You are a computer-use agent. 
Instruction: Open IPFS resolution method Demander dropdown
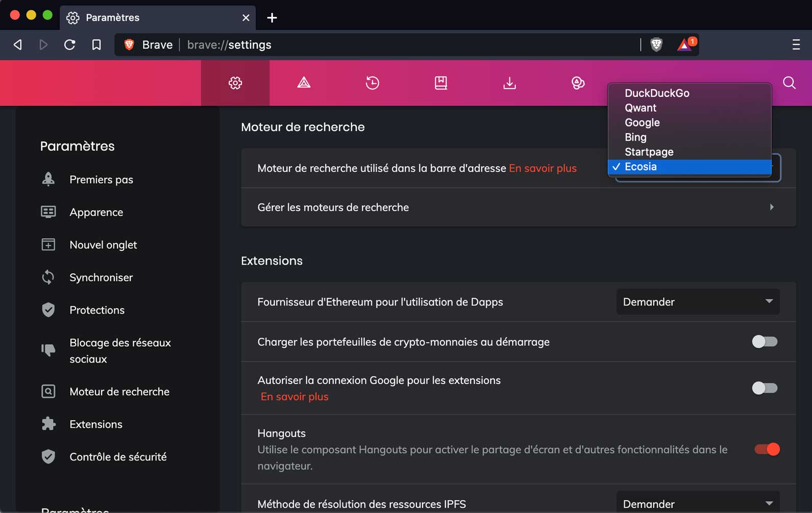coord(698,502)
